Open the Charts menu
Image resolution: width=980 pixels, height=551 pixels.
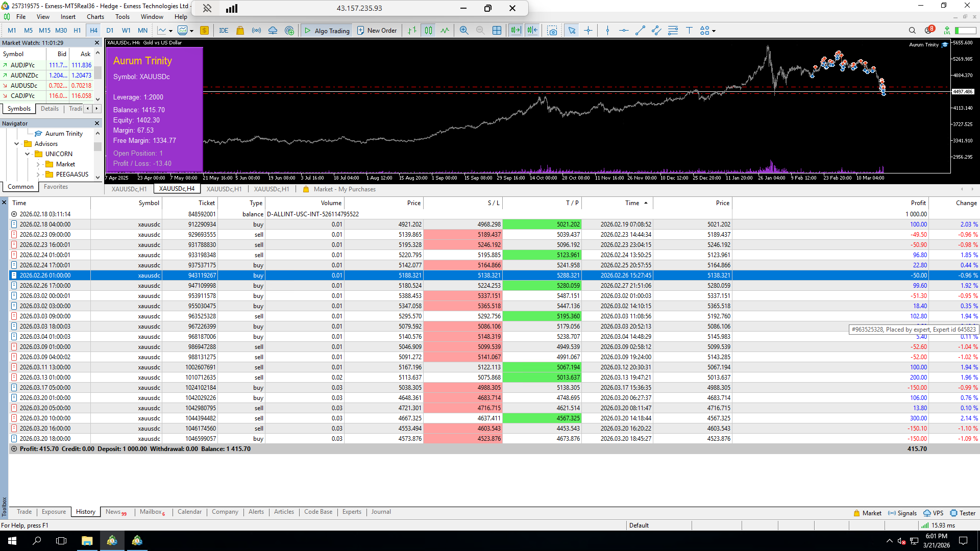(95, 17)
